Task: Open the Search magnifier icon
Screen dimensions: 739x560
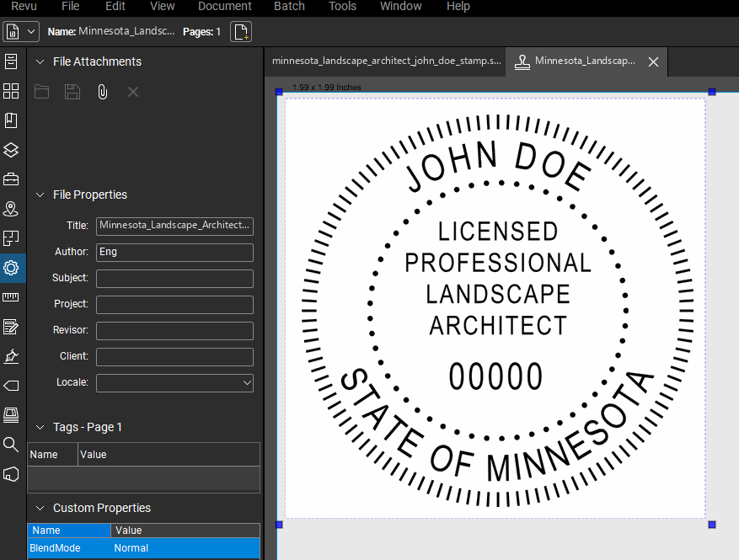Action: coord(11,445)
